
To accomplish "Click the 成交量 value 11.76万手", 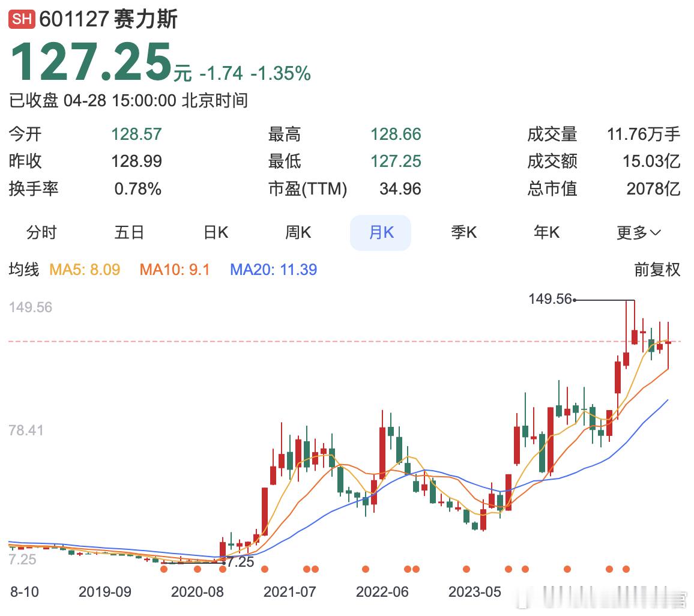I will pyautogui.click(x=644, y=134).
